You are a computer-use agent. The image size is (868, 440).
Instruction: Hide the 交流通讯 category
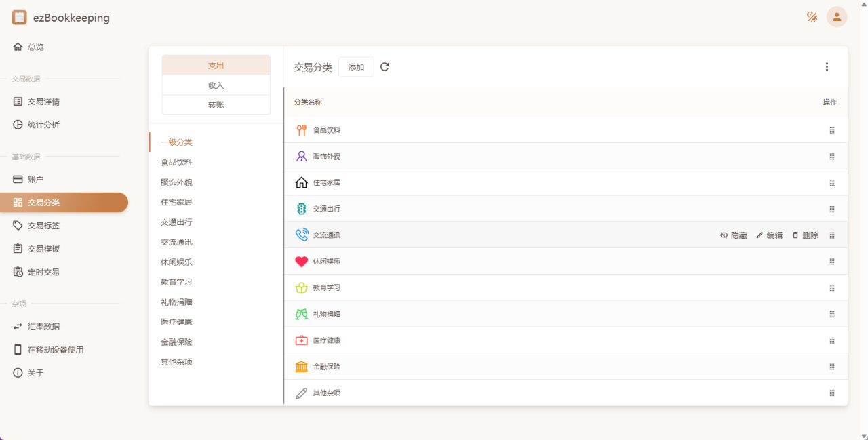tap(733, 235)
